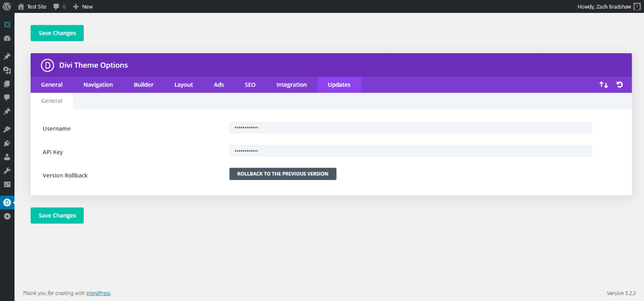Focus the Username input field
The width and height of the screenshot is (644, 301).
[411, 127]
